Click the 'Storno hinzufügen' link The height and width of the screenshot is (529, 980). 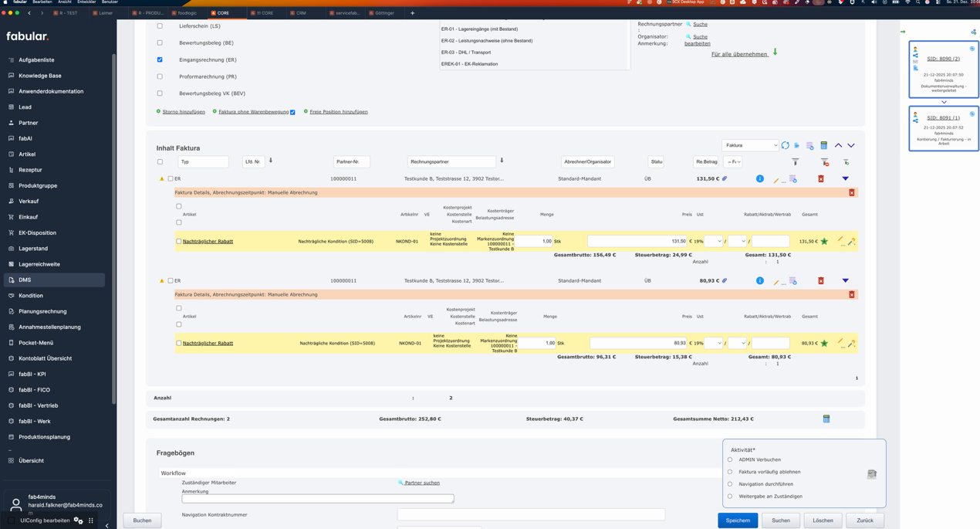pos(184,112)
